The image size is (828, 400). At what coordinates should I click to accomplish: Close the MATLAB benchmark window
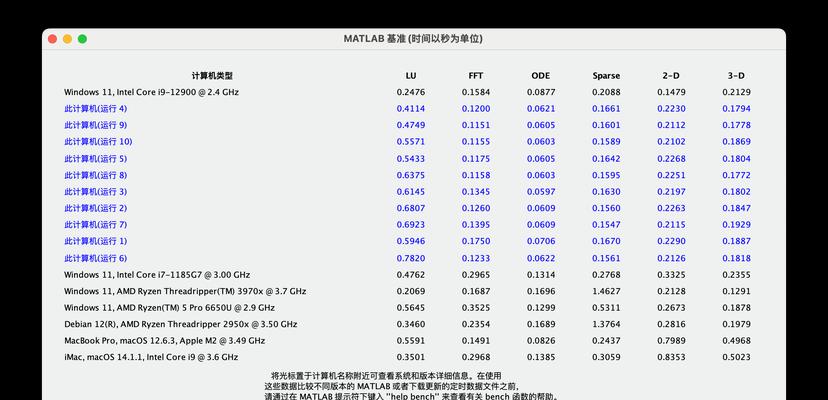(52, 39)
